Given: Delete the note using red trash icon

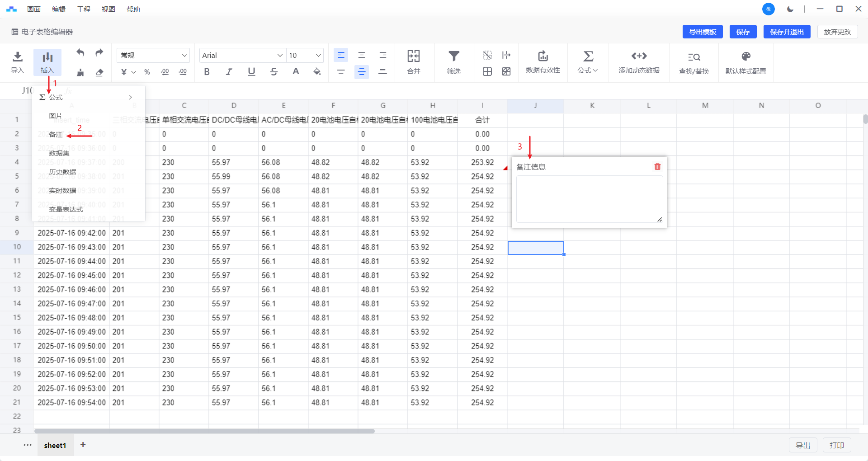Looking at the screenshot, I should [657, 167].
